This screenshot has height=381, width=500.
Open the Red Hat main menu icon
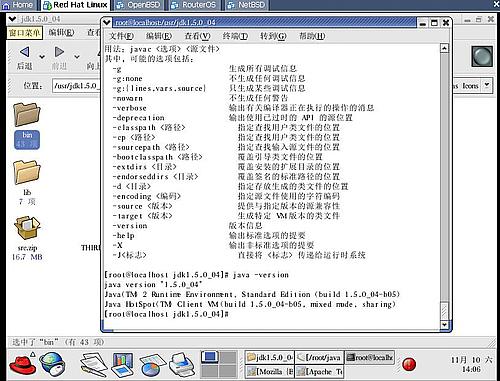coord(22,365)
